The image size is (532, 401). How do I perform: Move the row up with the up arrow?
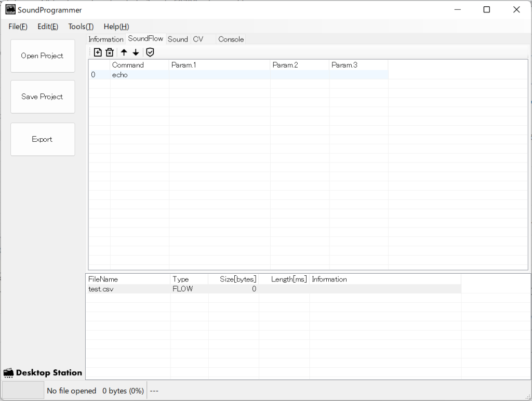click(124, 52)
